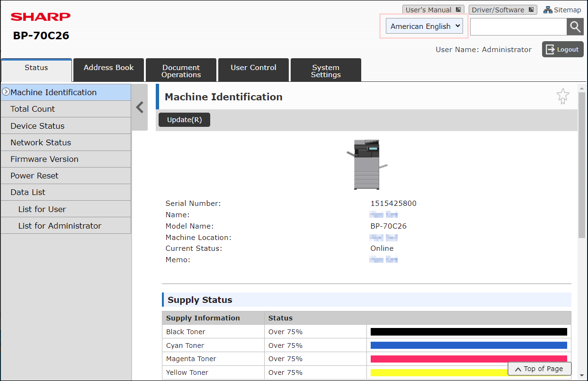Click the Cyan Toner level bar

pos(469,346)
